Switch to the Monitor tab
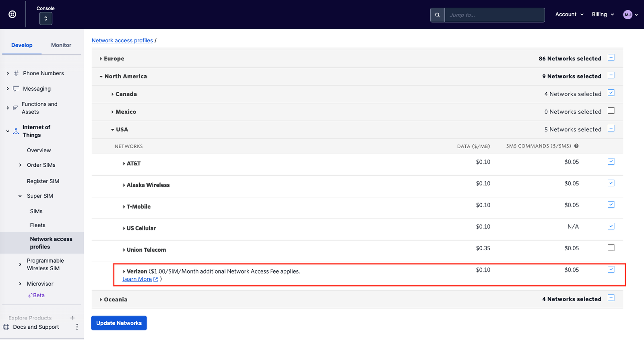644x340 pixels. (61, 45)
